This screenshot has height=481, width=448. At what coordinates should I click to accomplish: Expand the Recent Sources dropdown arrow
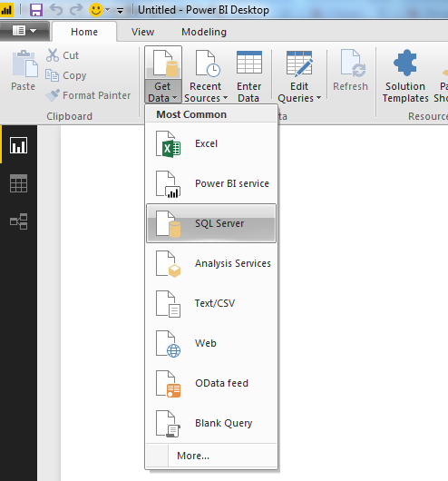pos(226,98)
